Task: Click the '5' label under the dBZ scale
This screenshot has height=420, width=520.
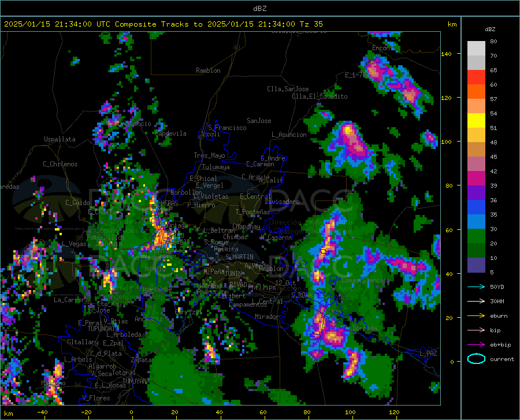Action: tap(492, 273)
